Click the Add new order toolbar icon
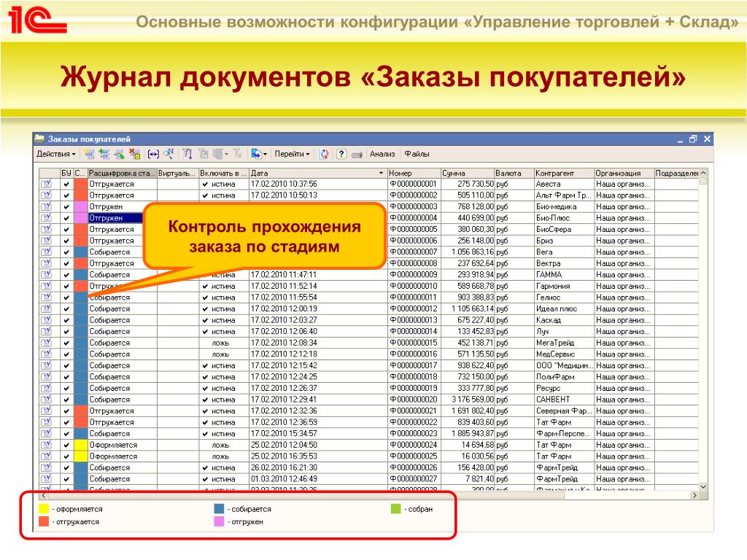Viewport: 747px width, 560px height. coord(88,154)
